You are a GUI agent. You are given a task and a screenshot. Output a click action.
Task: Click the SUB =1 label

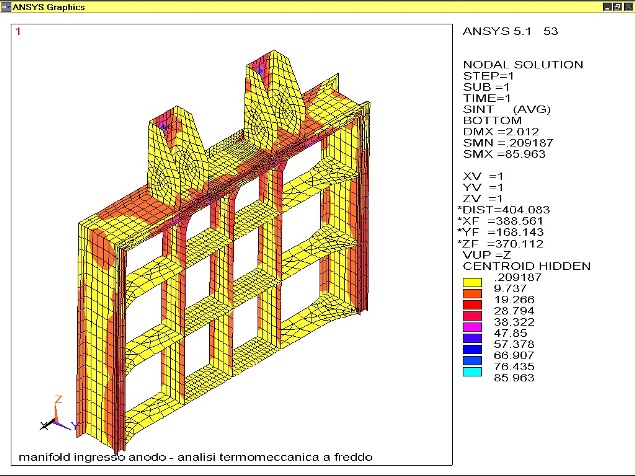click(486, 87)
